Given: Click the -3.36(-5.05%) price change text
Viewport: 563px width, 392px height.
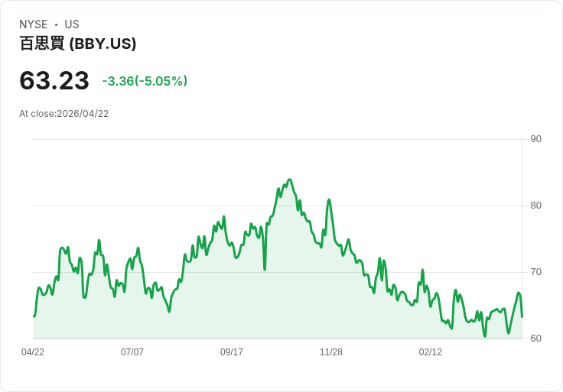Looking at the screenshot, I should pyautogui.click(x=145, y=81).
